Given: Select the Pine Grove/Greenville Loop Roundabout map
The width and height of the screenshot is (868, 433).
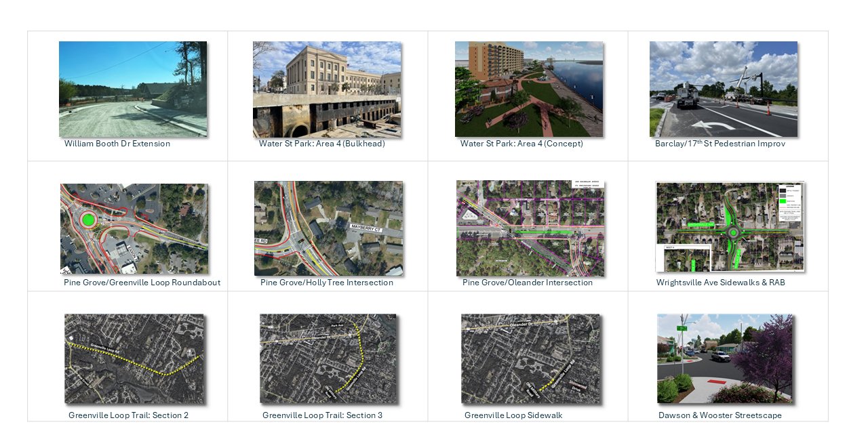Looking at the screenshot, I should tap(134, 228).
